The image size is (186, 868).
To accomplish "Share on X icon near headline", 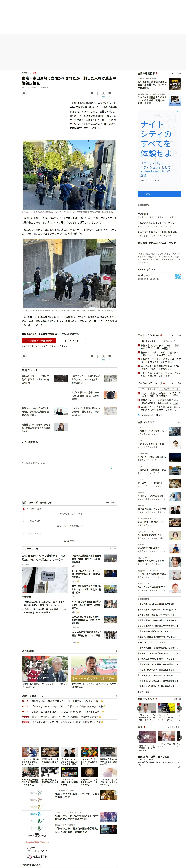I will (104, 93).
